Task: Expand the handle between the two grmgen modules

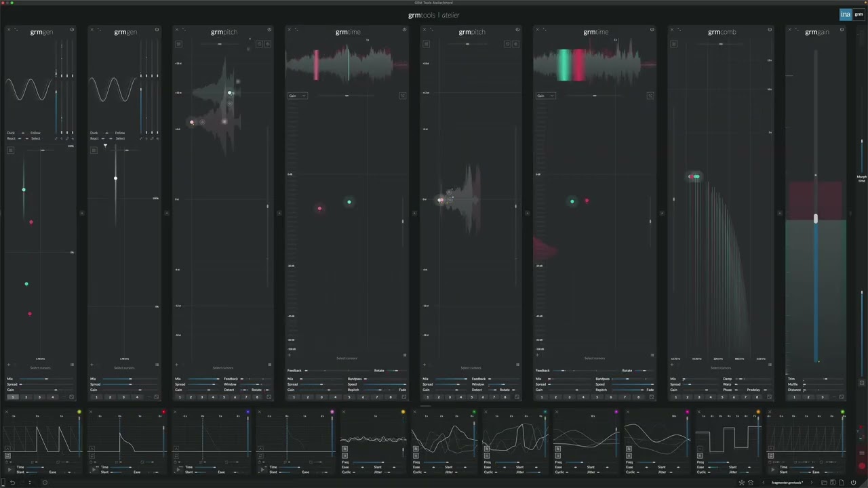Action: 82,213
